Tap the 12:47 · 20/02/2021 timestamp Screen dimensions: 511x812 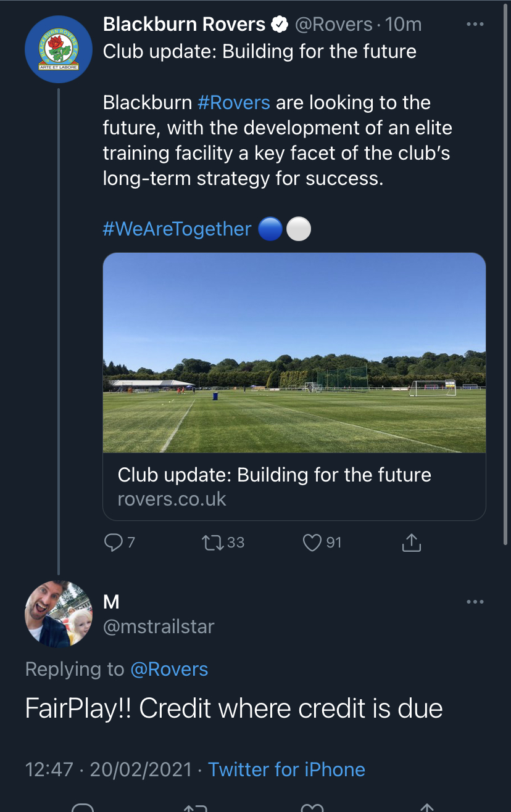click(109, 769)
